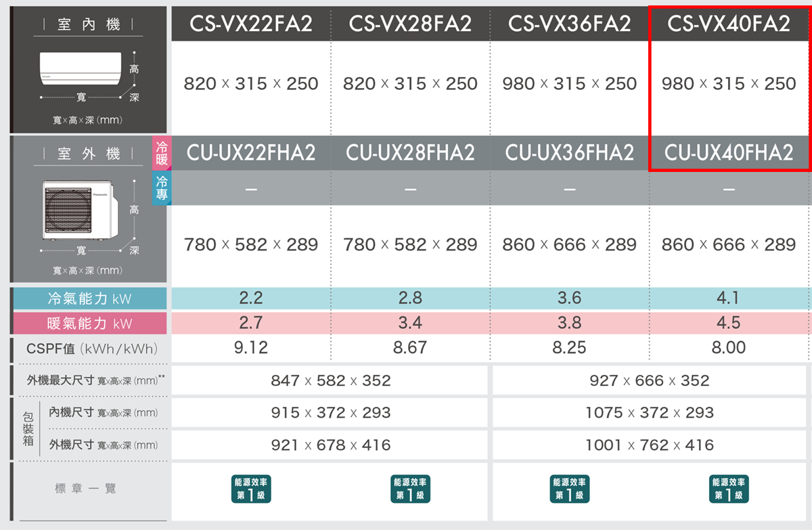Click the CU-UX28FHA2 outdoor model label

tap(411, 153)
